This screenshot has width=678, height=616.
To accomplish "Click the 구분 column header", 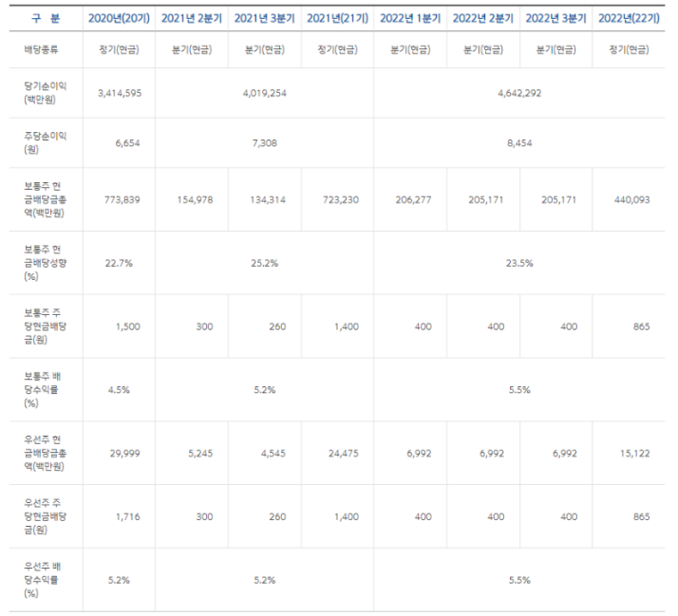I will (46, 19).
